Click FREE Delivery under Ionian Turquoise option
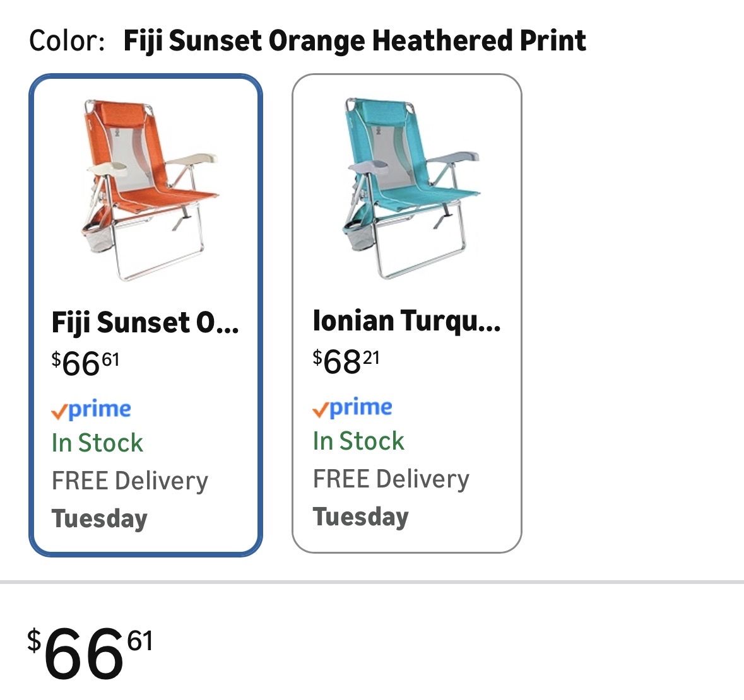The height and width of the screenshot is (700, 744). click(x=391, y=479)
